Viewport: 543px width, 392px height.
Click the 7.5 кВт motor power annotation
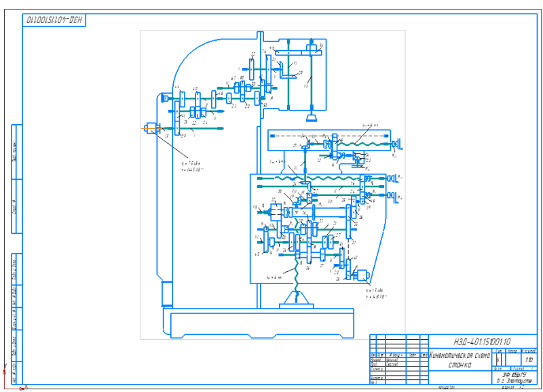coord(191,163)
